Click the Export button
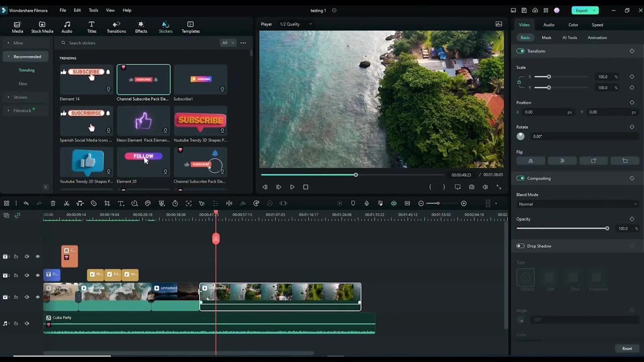The height and width of the screenshot is (362, 644). pyautogui.click(x=582, y=10)
